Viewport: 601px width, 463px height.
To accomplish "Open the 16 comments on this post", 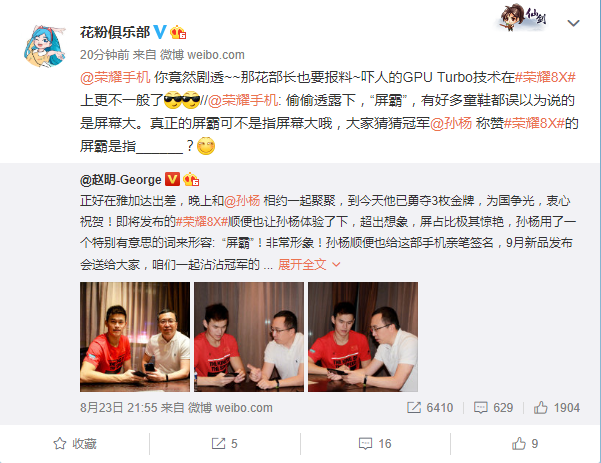I will [375, 444].
